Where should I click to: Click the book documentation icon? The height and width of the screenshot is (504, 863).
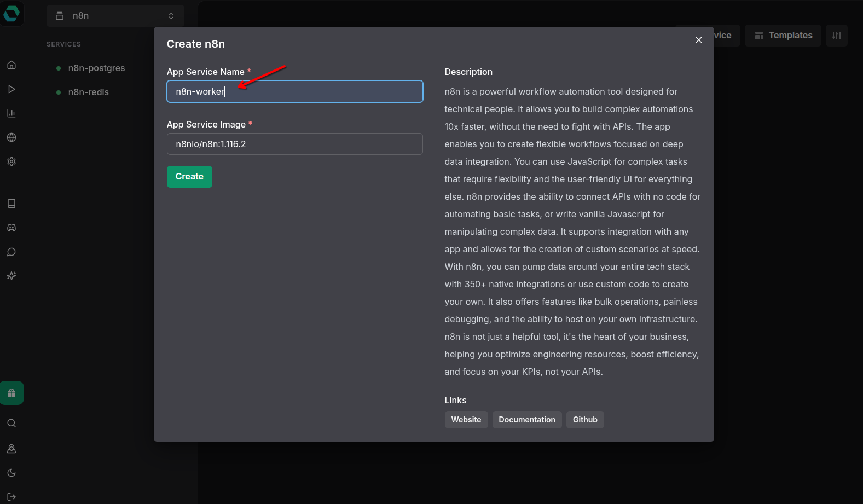click(11, 204)
